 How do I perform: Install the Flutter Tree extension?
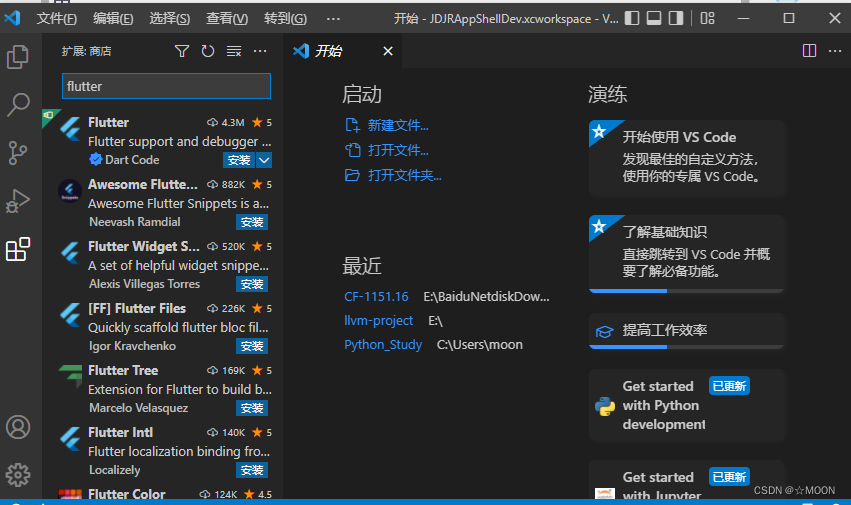[252, 408]
